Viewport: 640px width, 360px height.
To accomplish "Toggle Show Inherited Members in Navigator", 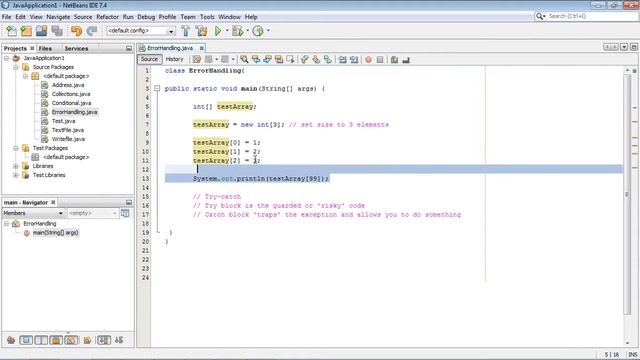I will point(11,340).
